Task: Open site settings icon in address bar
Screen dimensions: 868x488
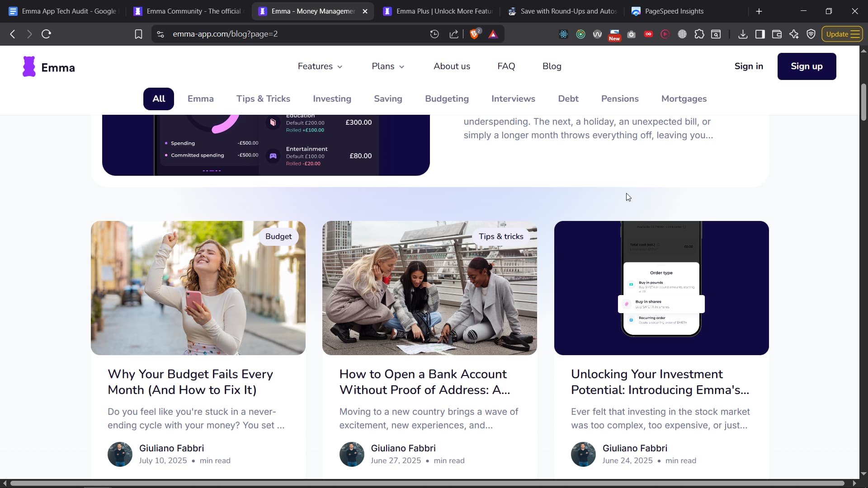Action: [160, 34]
